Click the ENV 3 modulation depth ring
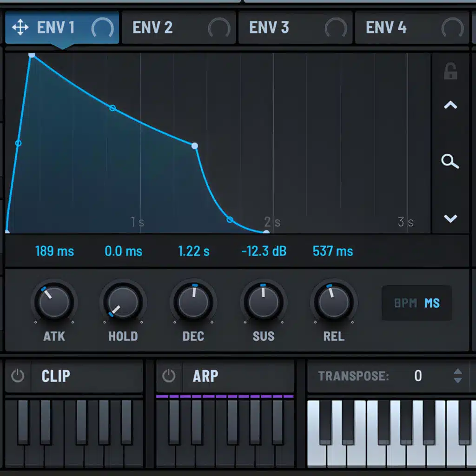Screen dimensions: 476x476 [x=336, y=29]
